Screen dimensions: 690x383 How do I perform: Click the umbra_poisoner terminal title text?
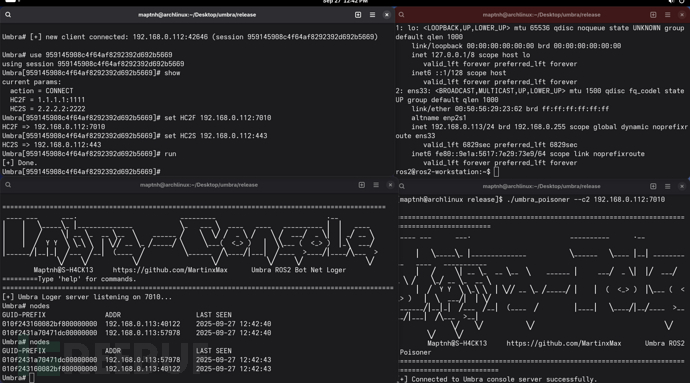541,186
